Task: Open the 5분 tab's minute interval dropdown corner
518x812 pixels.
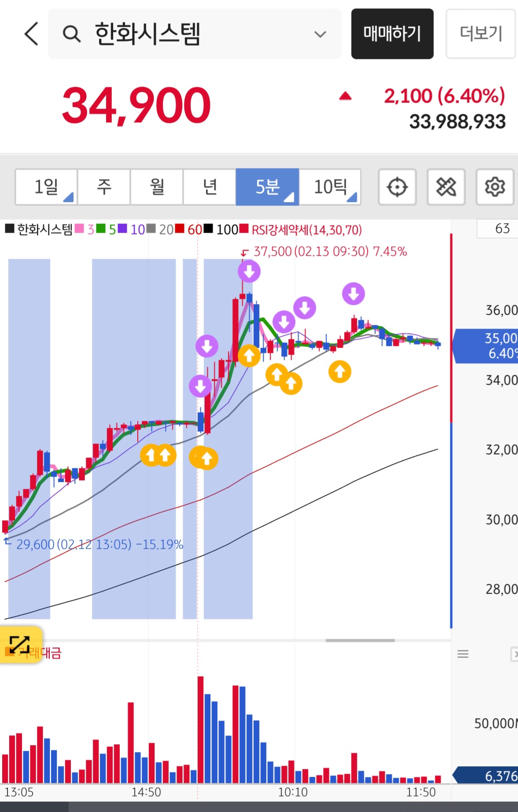Action: [289, 197]
